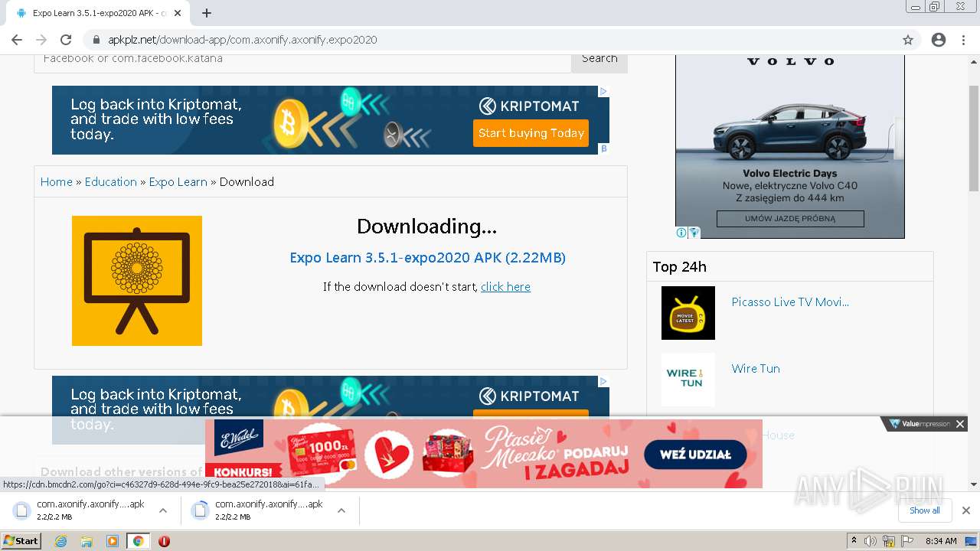Go back using the browser back arrow

17,40
